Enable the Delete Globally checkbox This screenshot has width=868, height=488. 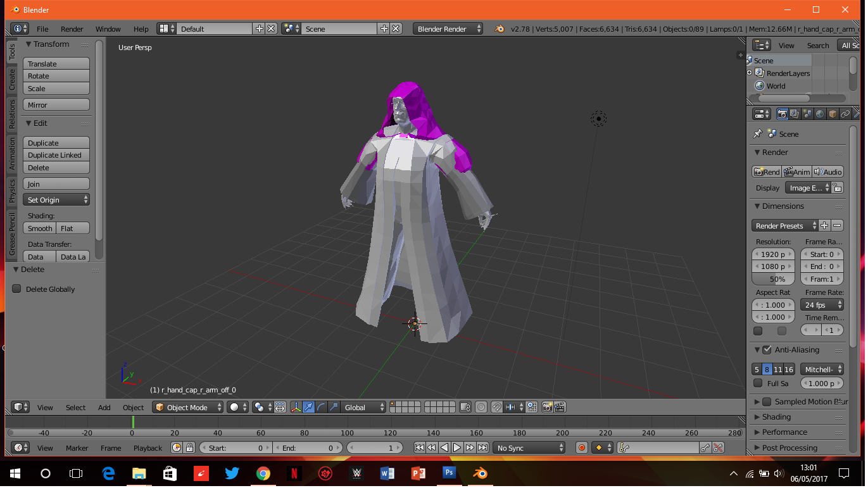(17, 289)
